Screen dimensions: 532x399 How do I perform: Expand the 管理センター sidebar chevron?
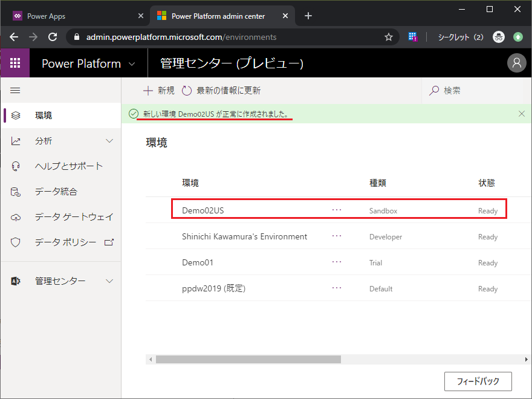(109, 281)
